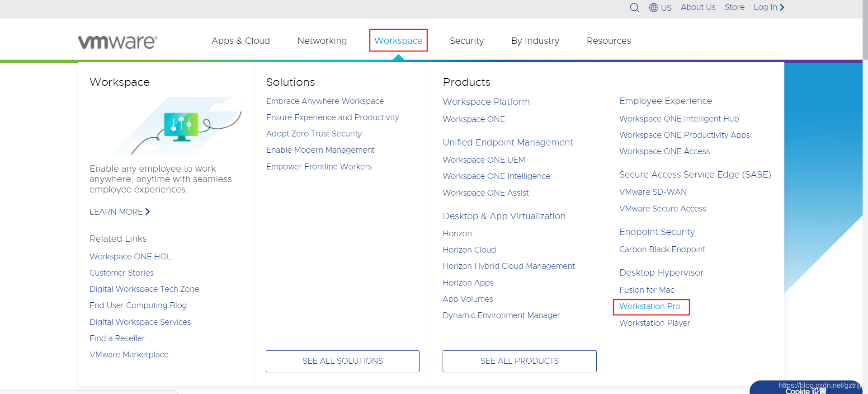Open Workspace Platform heading link
Image resolution: width=868 pixels, height=394 pixels.
point(486,102)
